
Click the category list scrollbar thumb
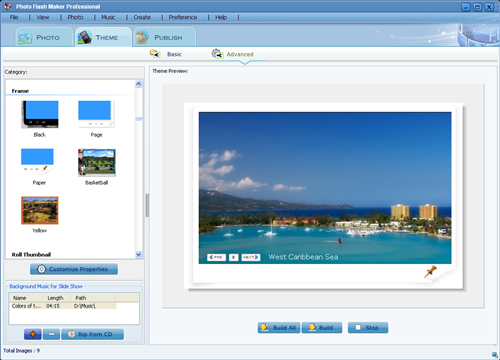(x=139, y=119)
